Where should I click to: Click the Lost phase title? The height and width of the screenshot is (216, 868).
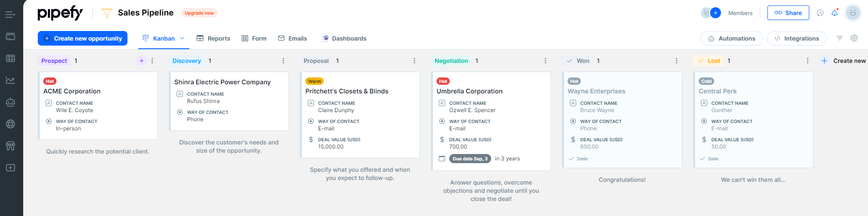point(714,61)
